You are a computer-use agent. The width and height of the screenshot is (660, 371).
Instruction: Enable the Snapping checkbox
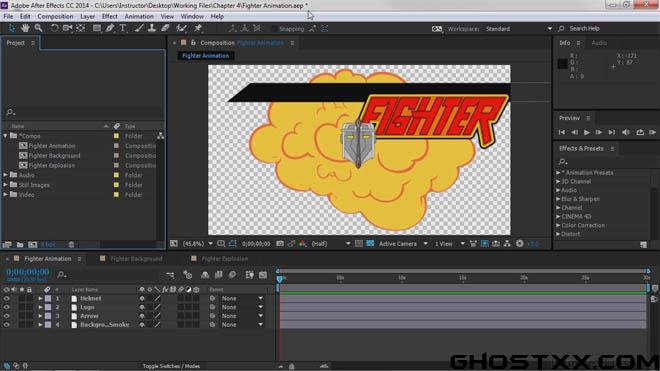pyautogui.click(x=274, y=29)
